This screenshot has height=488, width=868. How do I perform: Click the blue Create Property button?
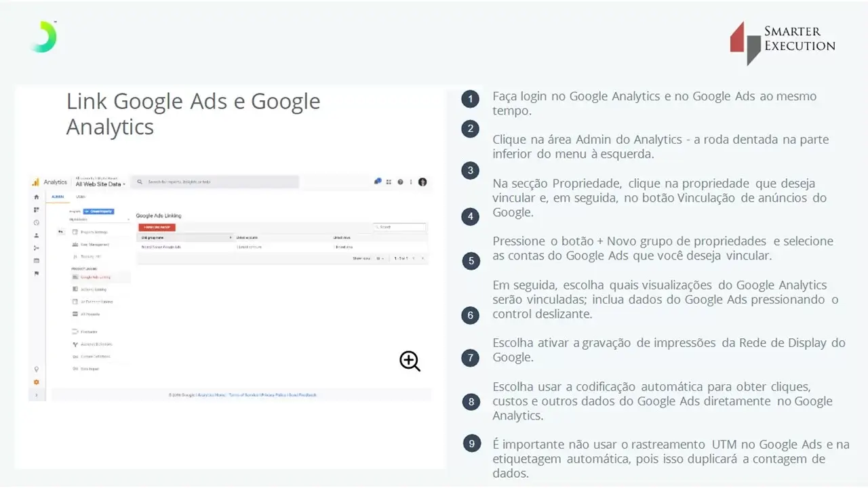pos(98,212)
